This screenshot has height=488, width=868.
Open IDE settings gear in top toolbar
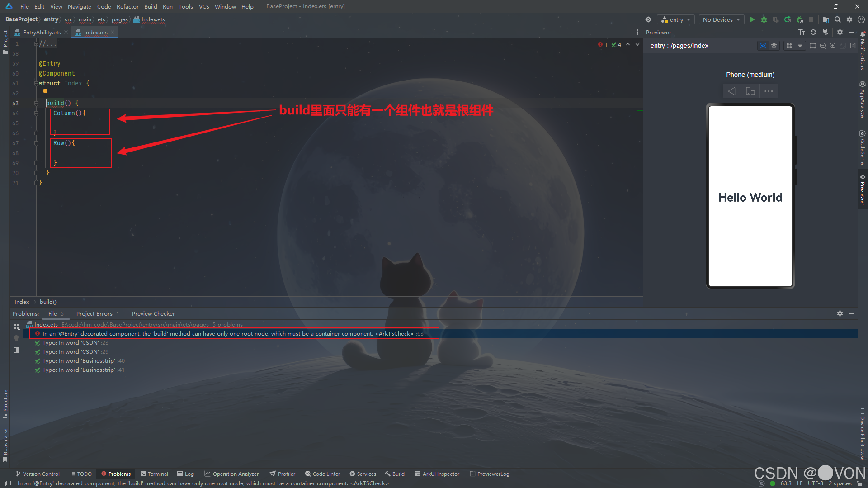849,19
